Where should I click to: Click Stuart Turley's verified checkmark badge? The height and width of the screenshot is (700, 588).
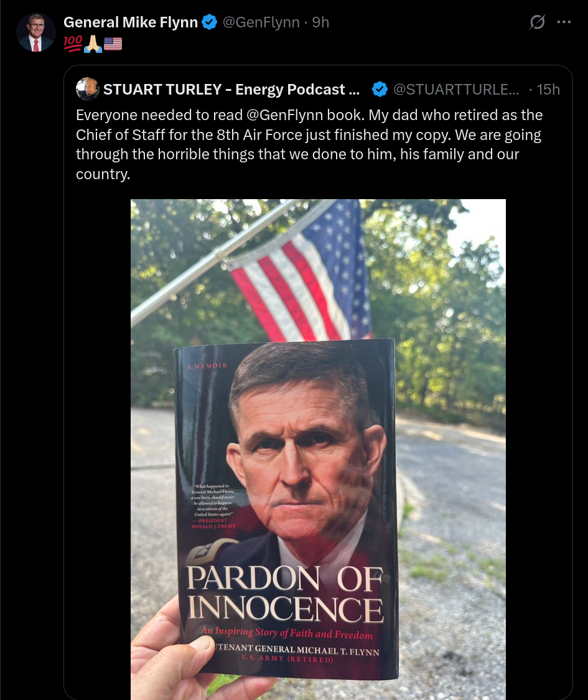[x=380, y=89]
